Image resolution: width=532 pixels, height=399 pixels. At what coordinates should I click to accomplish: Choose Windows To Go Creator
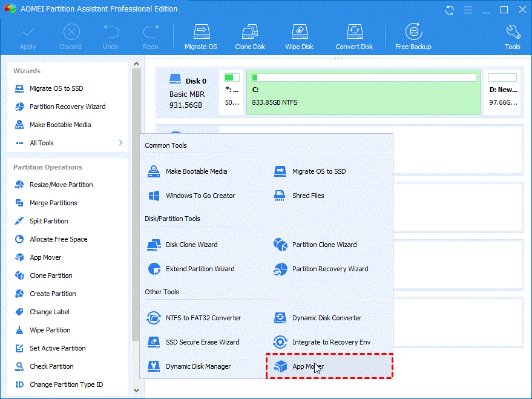200,196
